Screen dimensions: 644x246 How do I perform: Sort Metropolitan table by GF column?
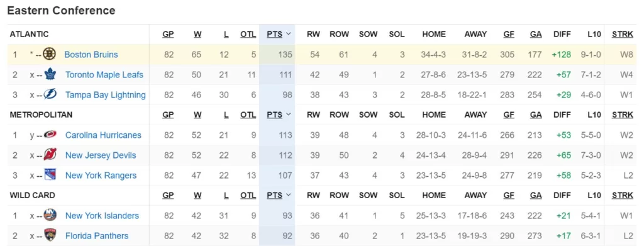(x=508, y=115)
